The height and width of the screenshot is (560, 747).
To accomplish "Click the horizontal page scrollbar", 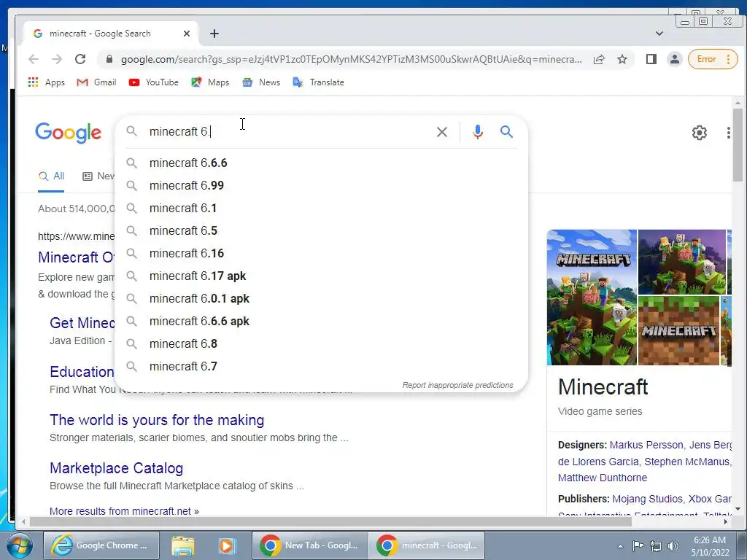I will [x=330, y=522].
